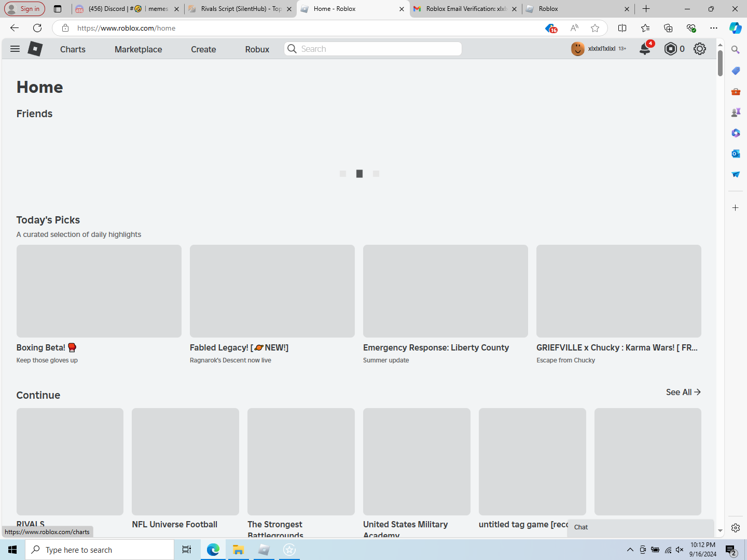Open Edge Settings and more menu
Screen dimensions: 747x560
coord(714,28)
